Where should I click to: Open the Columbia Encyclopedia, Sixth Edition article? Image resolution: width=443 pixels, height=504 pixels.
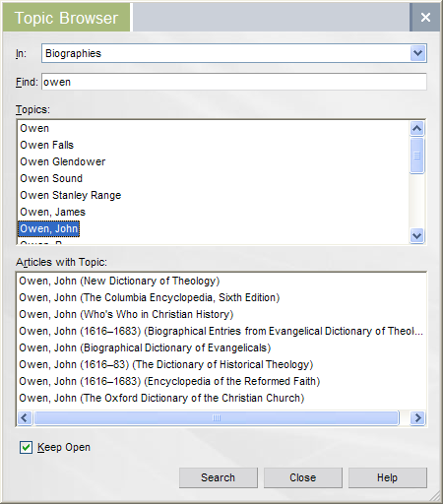pos(150,297)
